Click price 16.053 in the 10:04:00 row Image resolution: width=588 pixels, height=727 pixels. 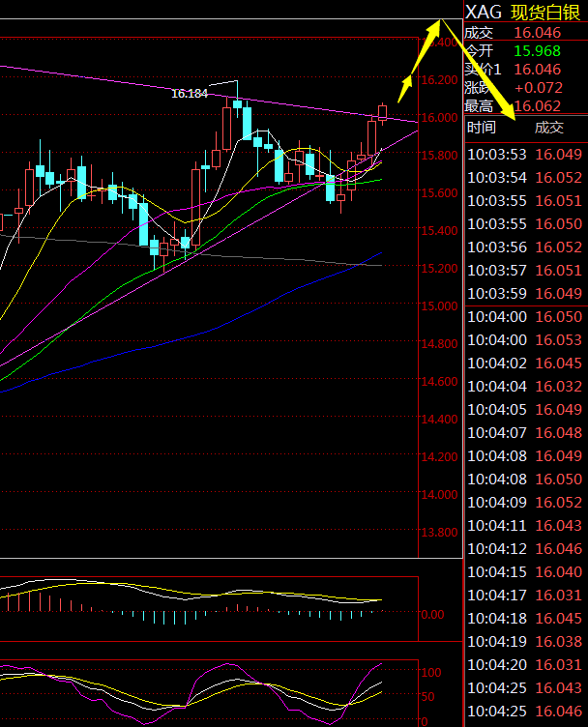pos(558,340)
